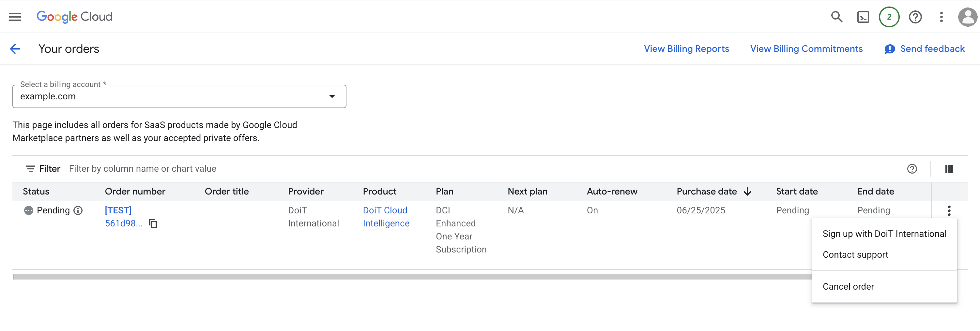Select Contact support menu item
980x331 pixels.
(x=855, y=255)
